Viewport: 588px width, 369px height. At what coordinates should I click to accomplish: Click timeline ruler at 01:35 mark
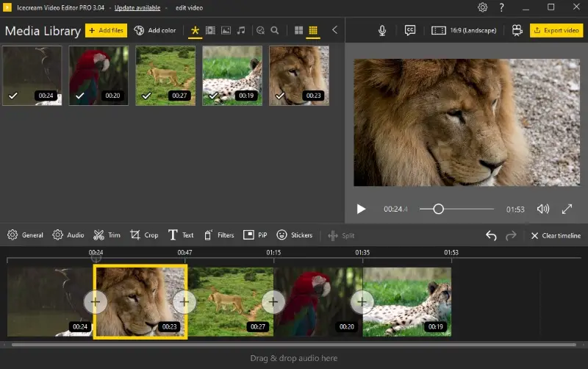362,253
